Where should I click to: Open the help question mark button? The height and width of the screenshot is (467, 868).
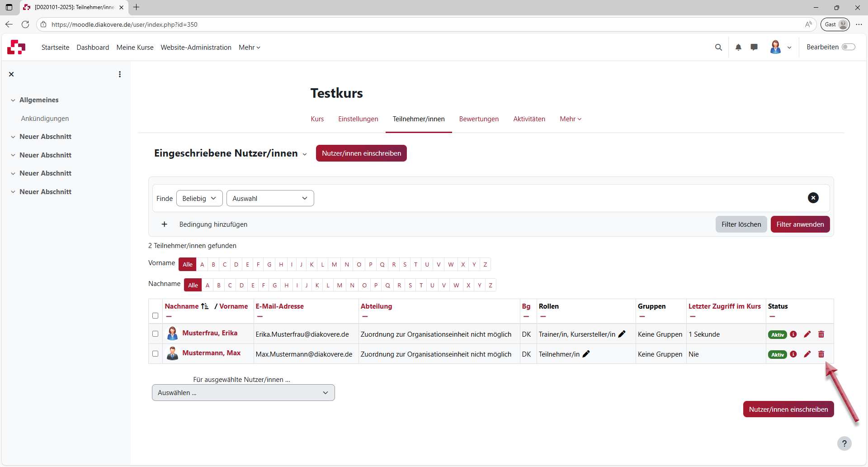pyautogui.click(x=844, y=443)
